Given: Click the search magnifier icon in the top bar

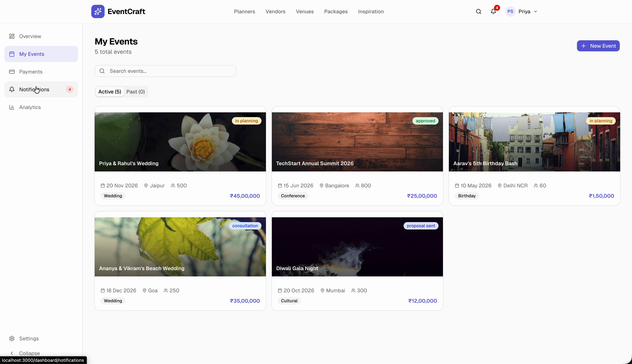Looking at the screenshot, I should tap(478, 11).
